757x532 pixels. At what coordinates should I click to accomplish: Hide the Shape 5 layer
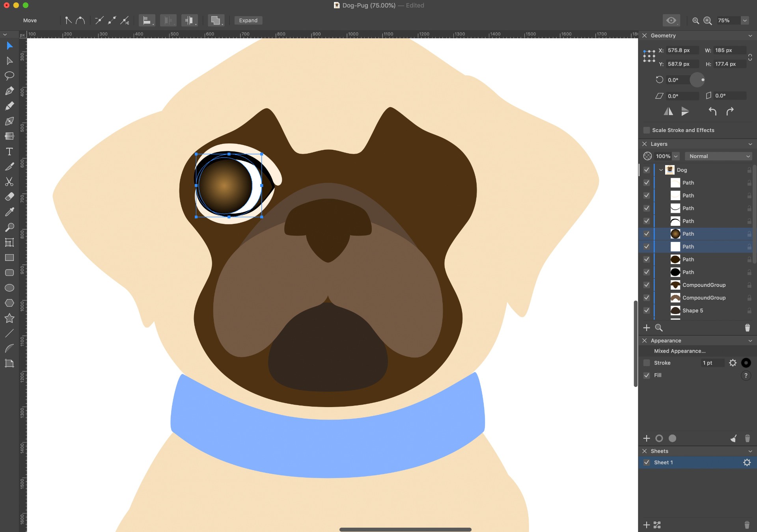[647, 311]
